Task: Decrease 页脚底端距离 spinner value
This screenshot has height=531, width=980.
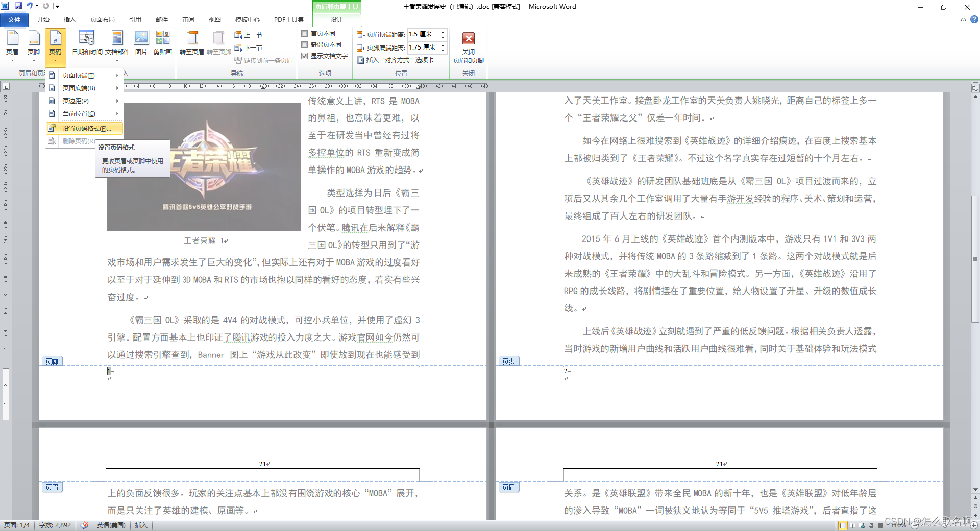Action: click(443, 51)
